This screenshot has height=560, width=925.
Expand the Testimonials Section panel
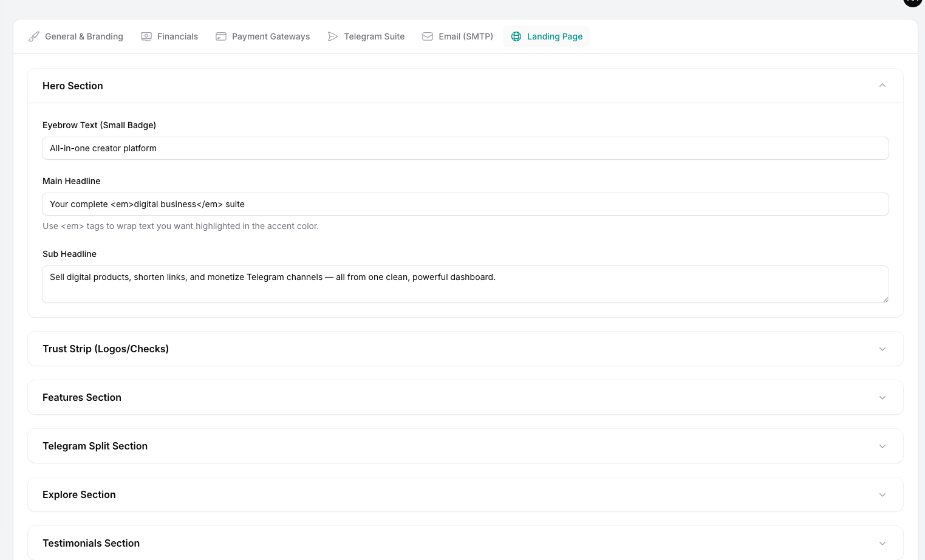coord(882,543)
